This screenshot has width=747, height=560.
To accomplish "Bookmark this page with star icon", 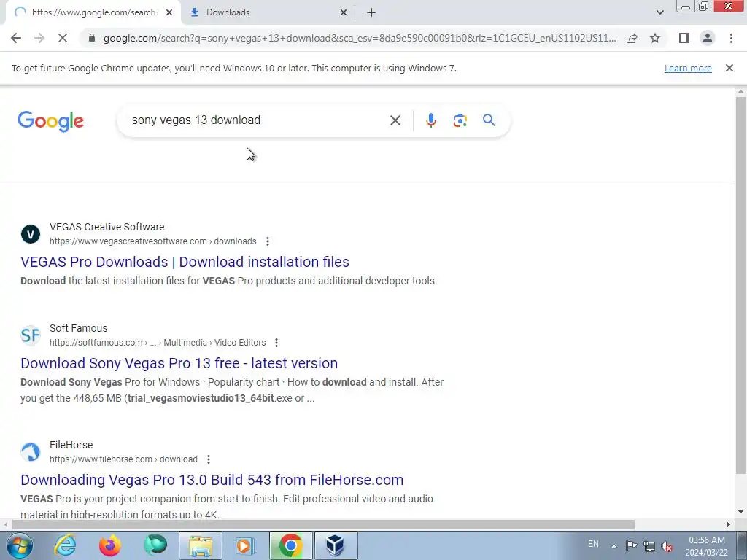I will click(x=655, y=38).
